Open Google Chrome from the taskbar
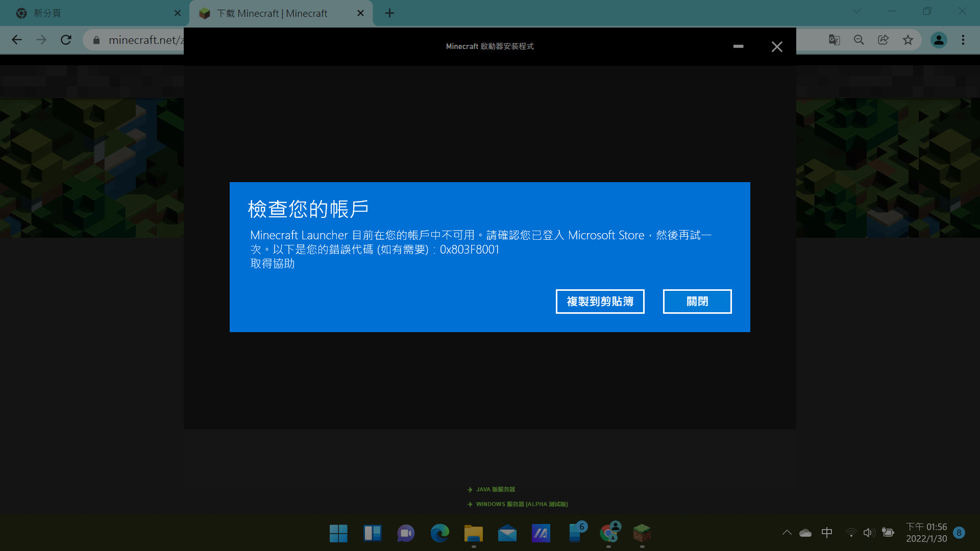Viewport: 980px width, 551px height. (608, 533)
